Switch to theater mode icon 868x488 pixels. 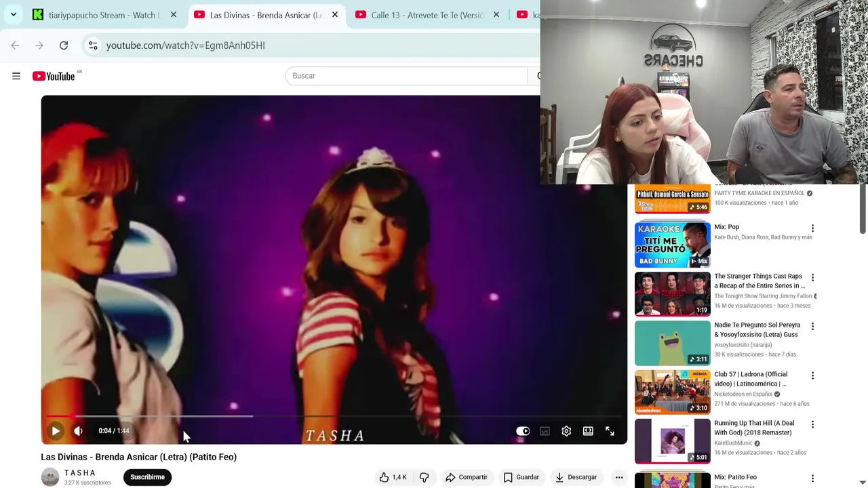(x=588, y=431)
